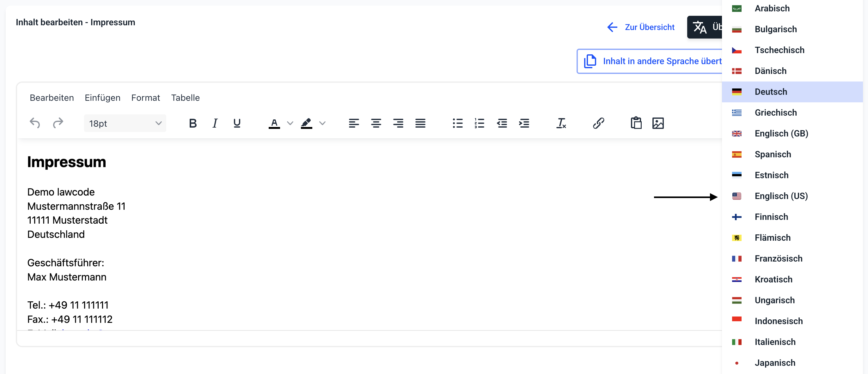Click the insert image icon
This screenshot has width=868, height=374.
658,123
